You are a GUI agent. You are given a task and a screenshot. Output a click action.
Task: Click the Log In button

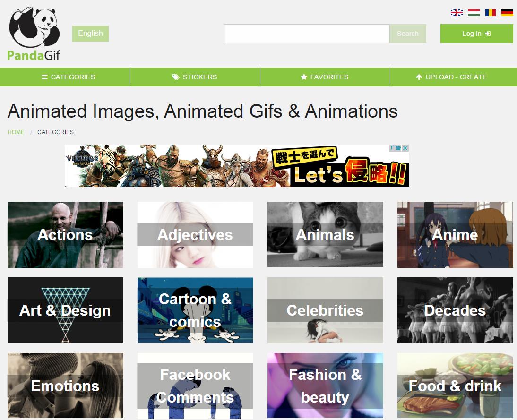pyautogui.click(x=476, y=34)
